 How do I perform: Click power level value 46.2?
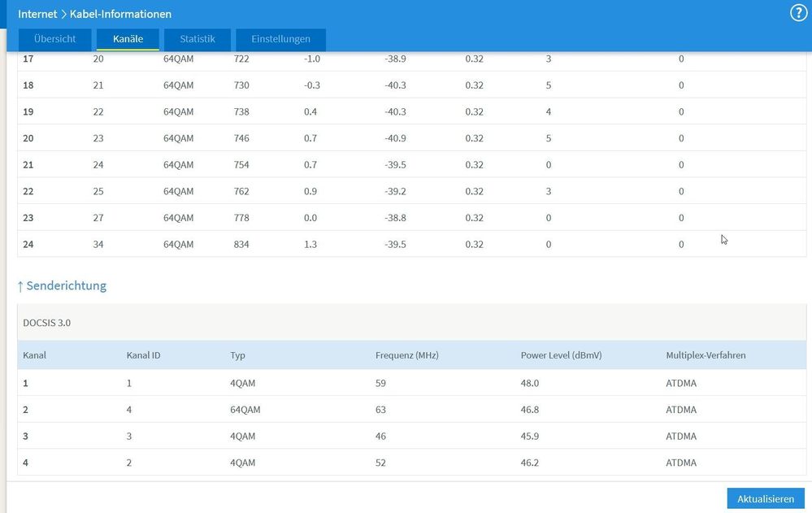530,463
